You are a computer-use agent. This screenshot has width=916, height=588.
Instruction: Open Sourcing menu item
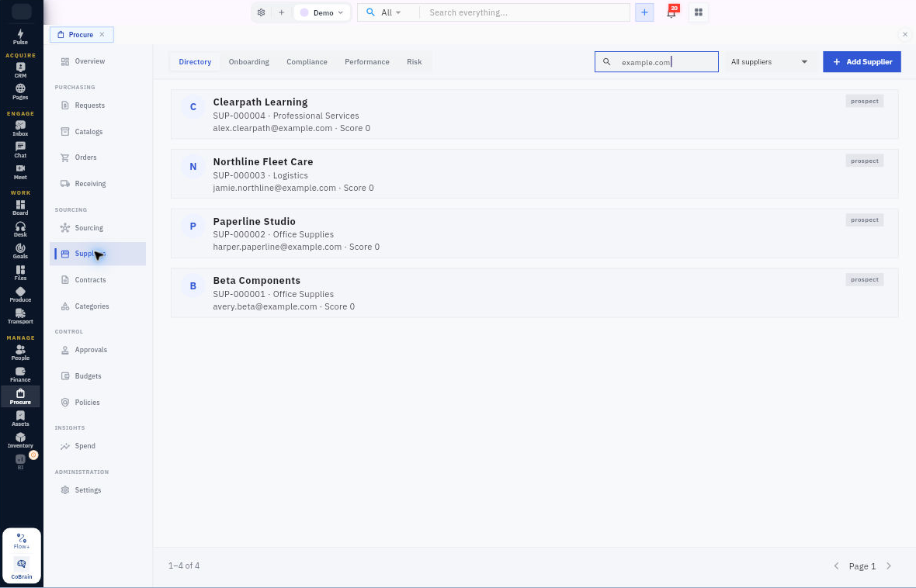(x=98, y=228)
